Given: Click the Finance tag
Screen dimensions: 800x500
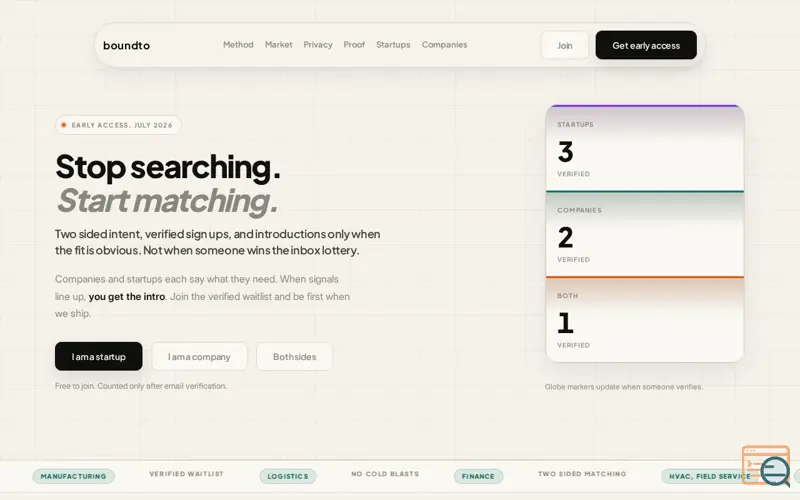Looking at the screenshot, I should tap(478, 476).
